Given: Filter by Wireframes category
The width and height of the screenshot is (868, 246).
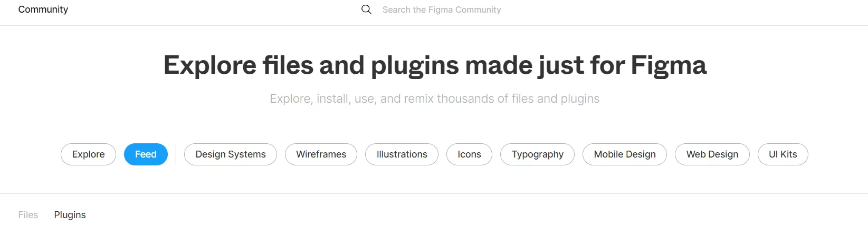Looking at the screenshot, I should [x=321, y=154].
